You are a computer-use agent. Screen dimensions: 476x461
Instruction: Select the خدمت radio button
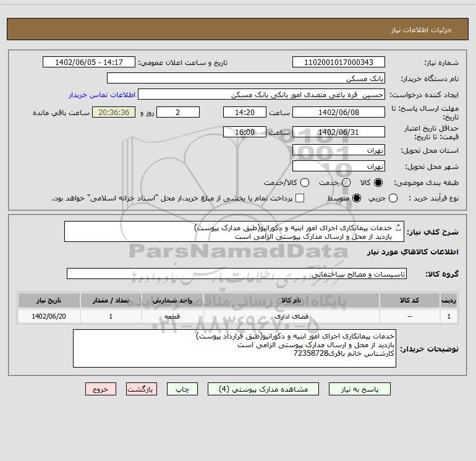[346, 183]
